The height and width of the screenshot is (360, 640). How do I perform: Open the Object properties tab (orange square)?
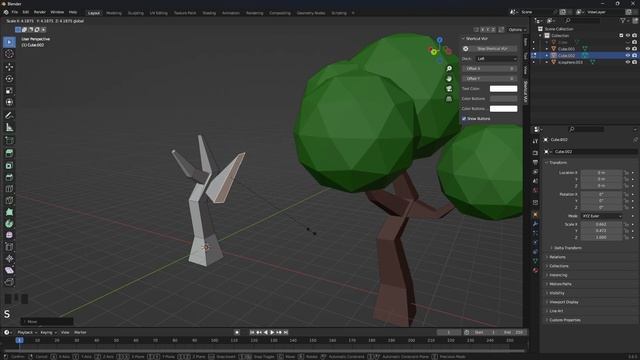[x=535, y=214]
